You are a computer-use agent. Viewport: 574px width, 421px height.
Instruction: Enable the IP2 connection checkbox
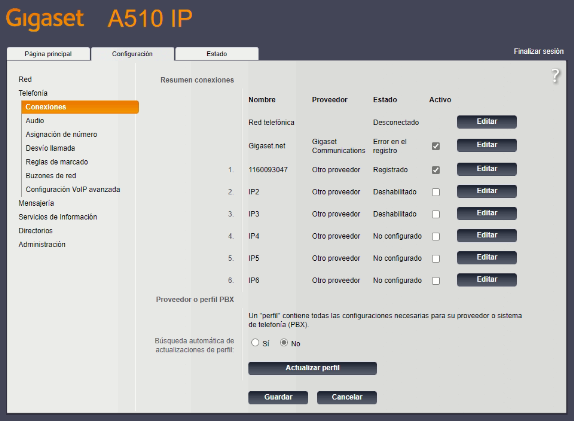[436, 192]
